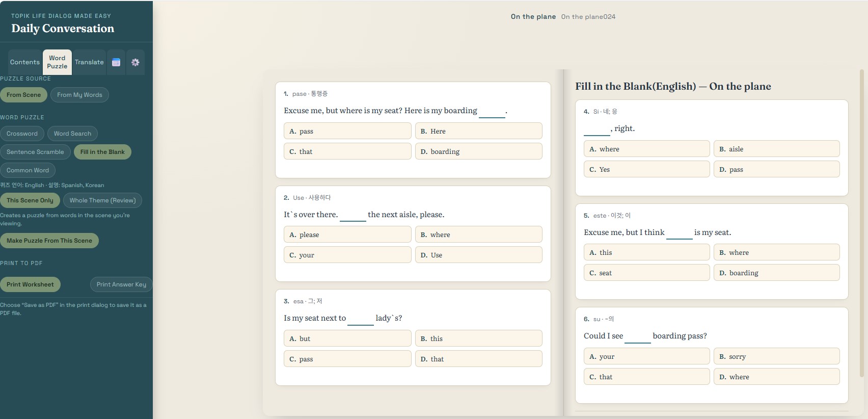Choose answer C Yes in question 4

[646, 169]
